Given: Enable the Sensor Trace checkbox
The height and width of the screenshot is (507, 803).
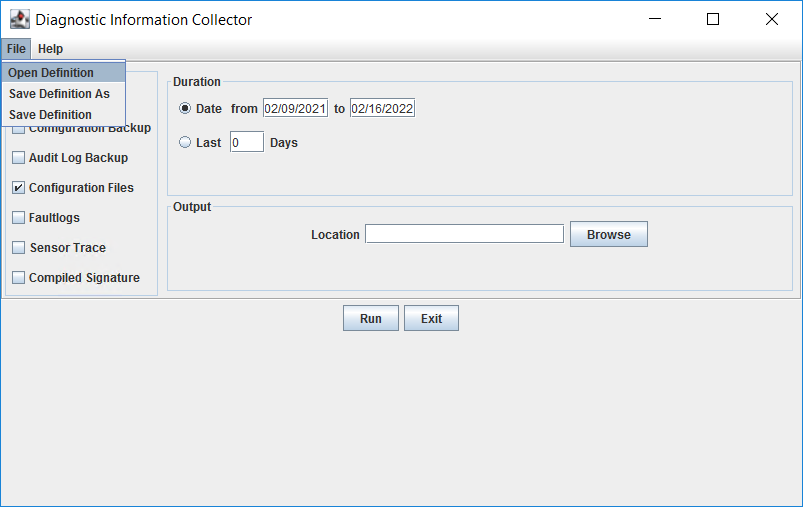Looking at the screenshot, I should coord(18,248).
